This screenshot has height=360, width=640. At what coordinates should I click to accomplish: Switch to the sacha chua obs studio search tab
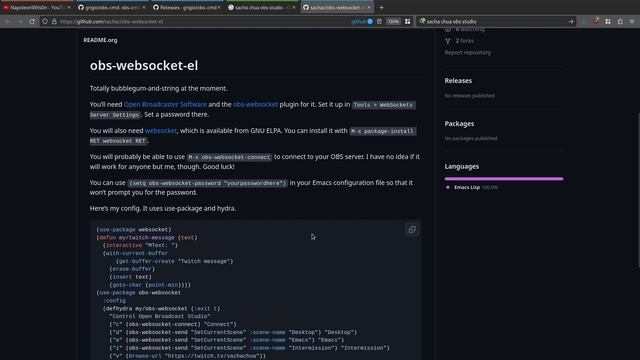(262, 7)
